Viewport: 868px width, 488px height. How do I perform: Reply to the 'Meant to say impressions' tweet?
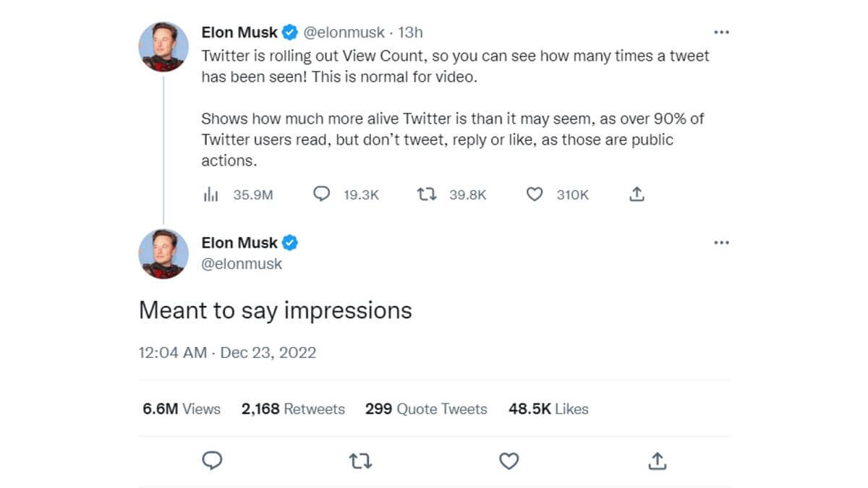(x=212, y=461)
